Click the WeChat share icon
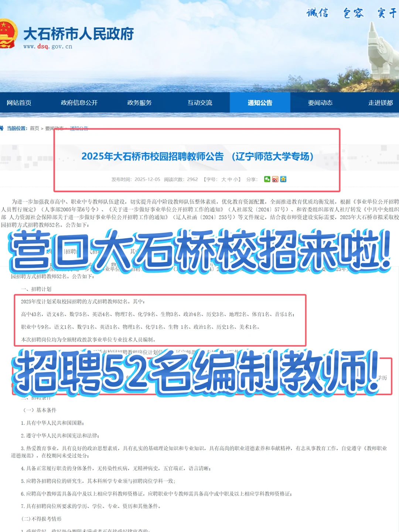 click(267, 179)
